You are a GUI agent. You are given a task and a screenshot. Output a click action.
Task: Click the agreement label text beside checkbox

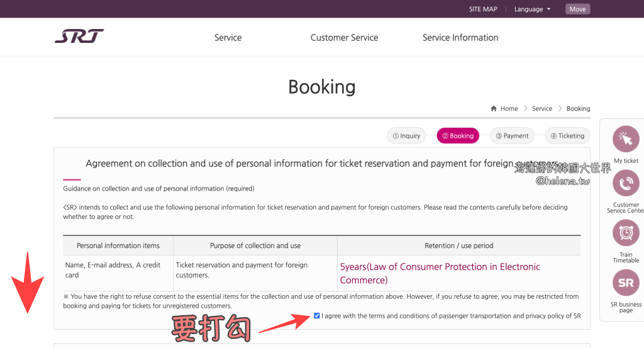(x=451, y=316)
